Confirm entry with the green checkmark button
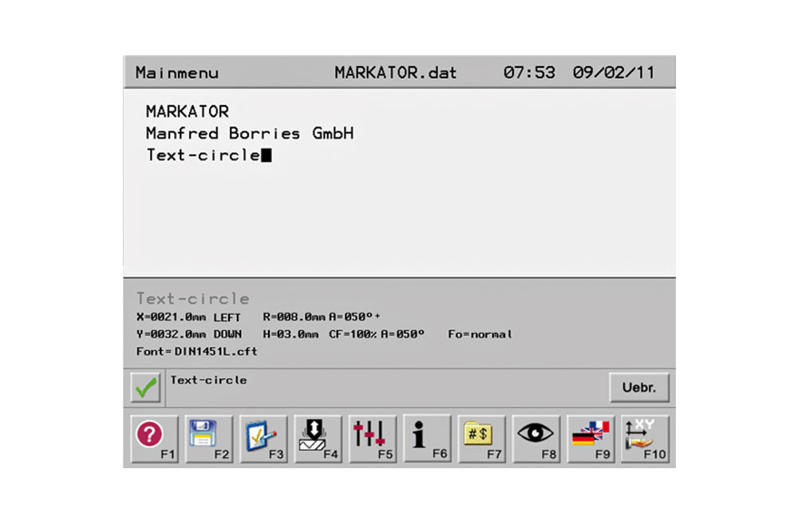This screenshot has width=798, height=532. (x=145, y=388)
